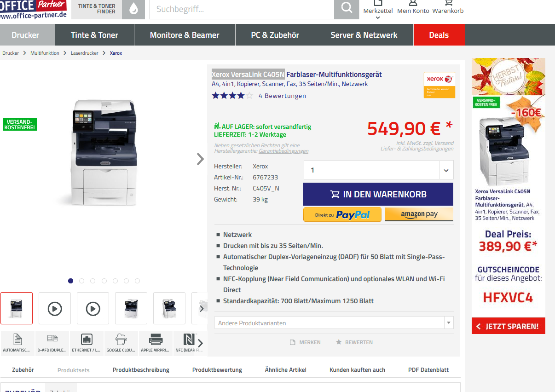This screenshot has width=555, height=392.
Task: Expand Andere Produktvarianten dropdown
Action: pos(449,323)
